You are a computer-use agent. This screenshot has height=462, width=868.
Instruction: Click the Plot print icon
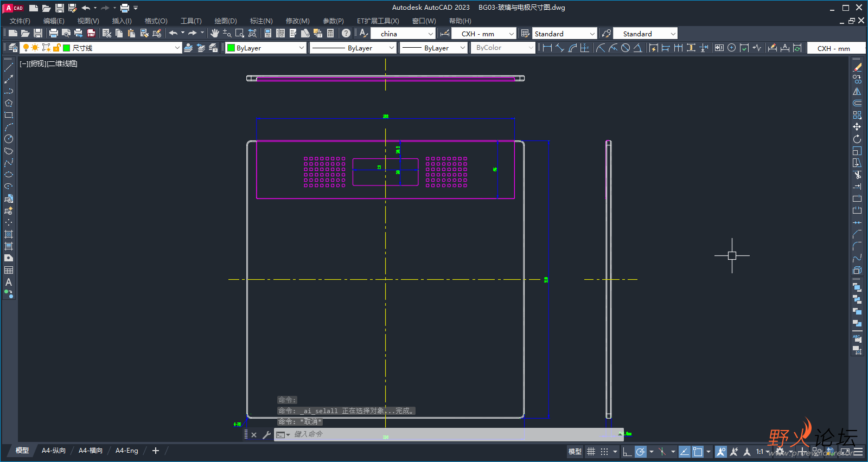[54, 34]
